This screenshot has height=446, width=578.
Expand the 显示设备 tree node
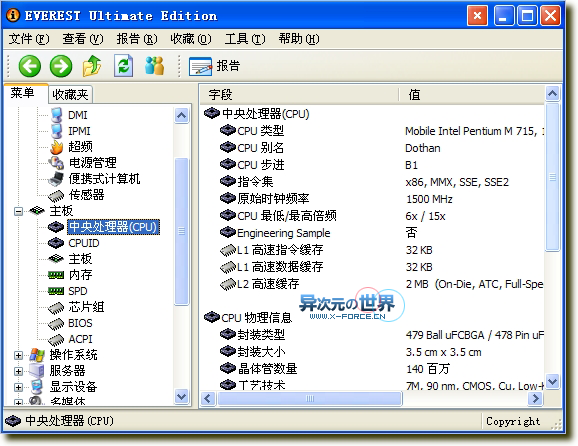(18, 387)
